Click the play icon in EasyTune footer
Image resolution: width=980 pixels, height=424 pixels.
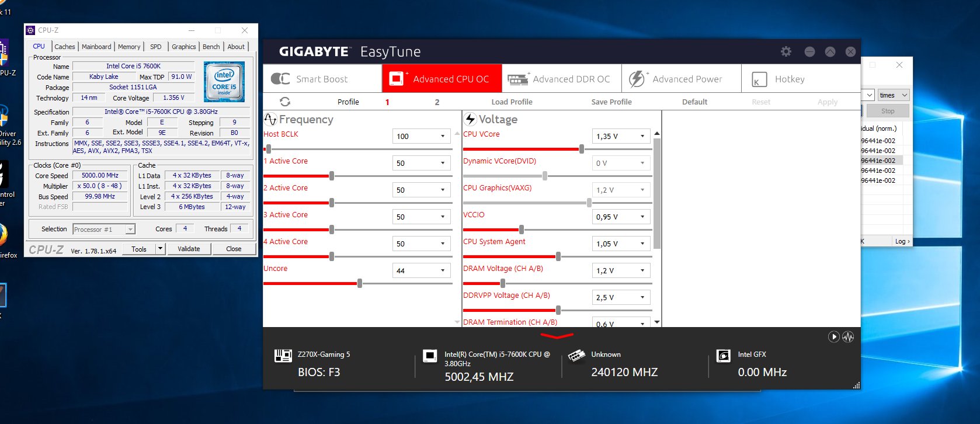pyautogui.click(x=833, y=337)
